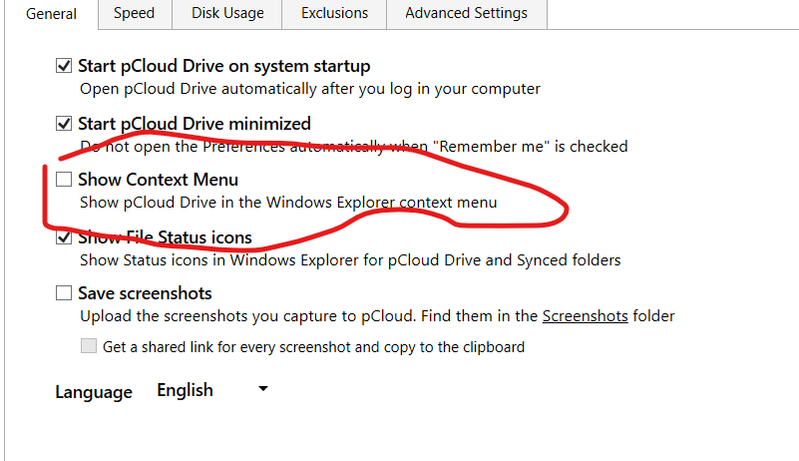This screenshot has width=799, height=461.
Task: Click the "Save screenshots" label text
Action: tap(145, 294)
